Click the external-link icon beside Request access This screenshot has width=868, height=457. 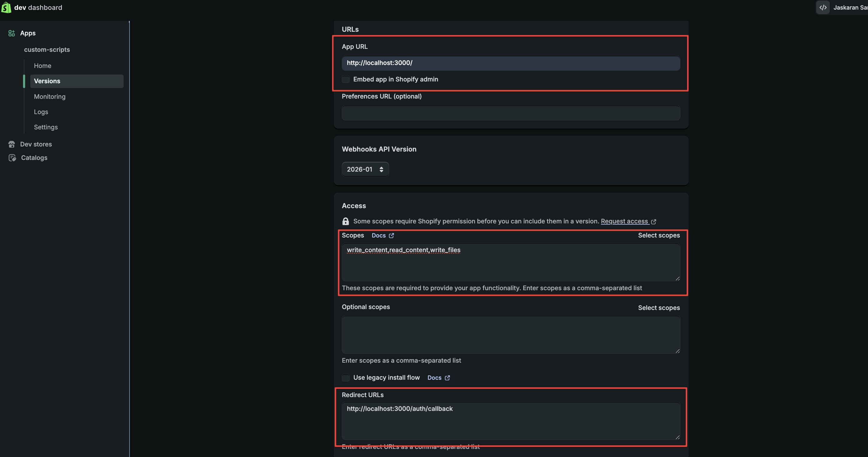click(x=654, y=221)
